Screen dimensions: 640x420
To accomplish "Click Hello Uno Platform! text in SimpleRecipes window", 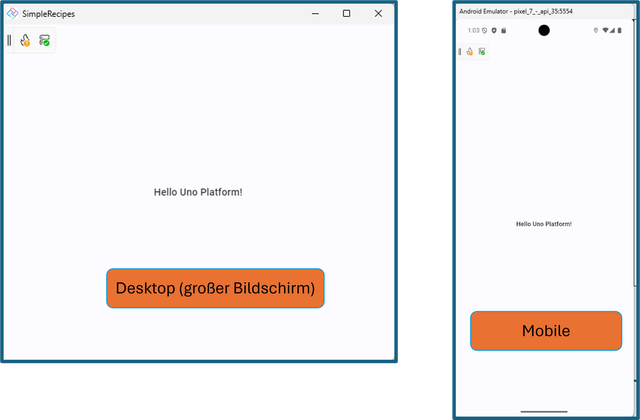I will pyautogui.click(x=198, y=192).
